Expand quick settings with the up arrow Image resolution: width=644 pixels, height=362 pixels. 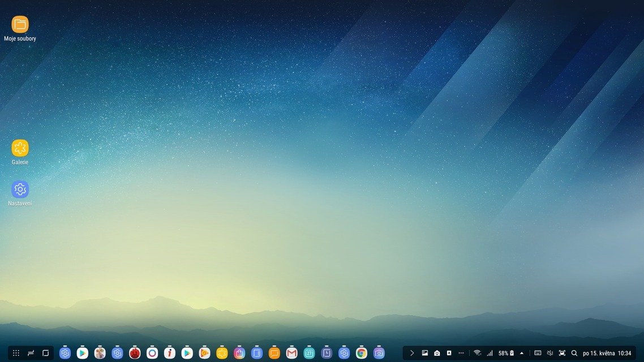click(522, 353)
